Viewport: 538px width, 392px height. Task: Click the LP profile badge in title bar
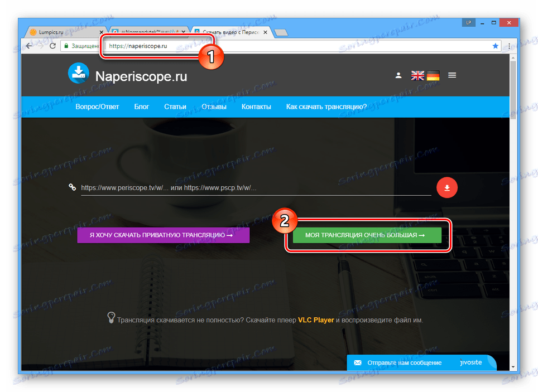[468, 23]
